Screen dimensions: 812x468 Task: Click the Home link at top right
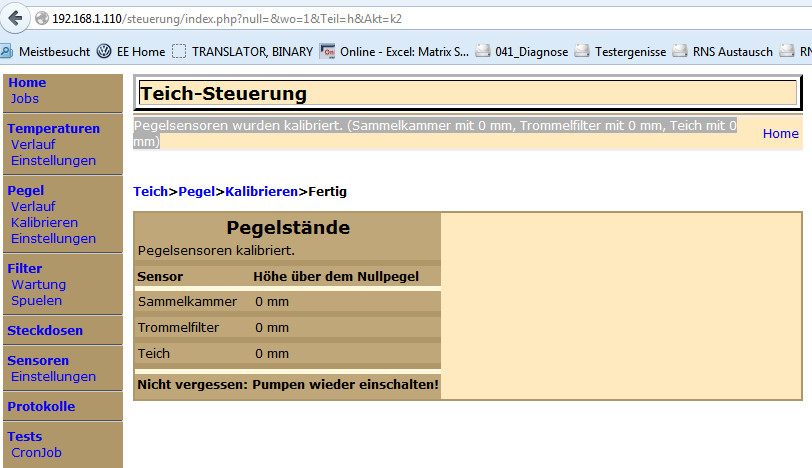pos(780,133)
